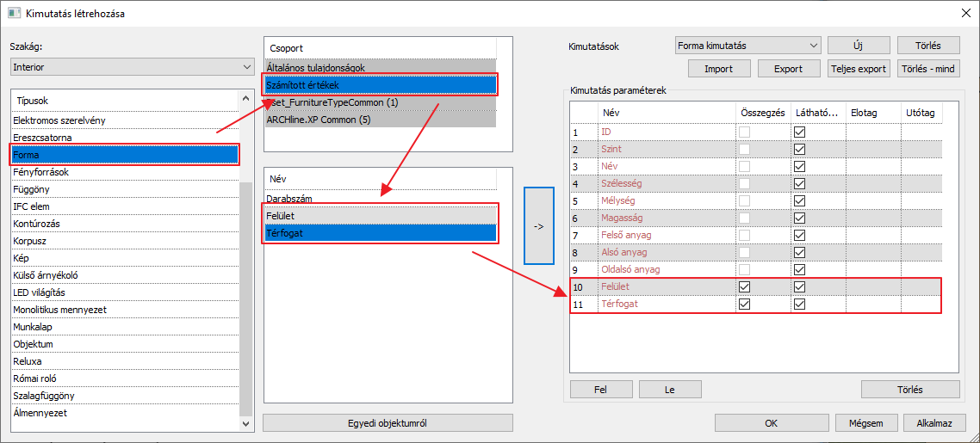Expand the Forma kimutatás dropdown
The image size is (980, 443).
(747, 46)
